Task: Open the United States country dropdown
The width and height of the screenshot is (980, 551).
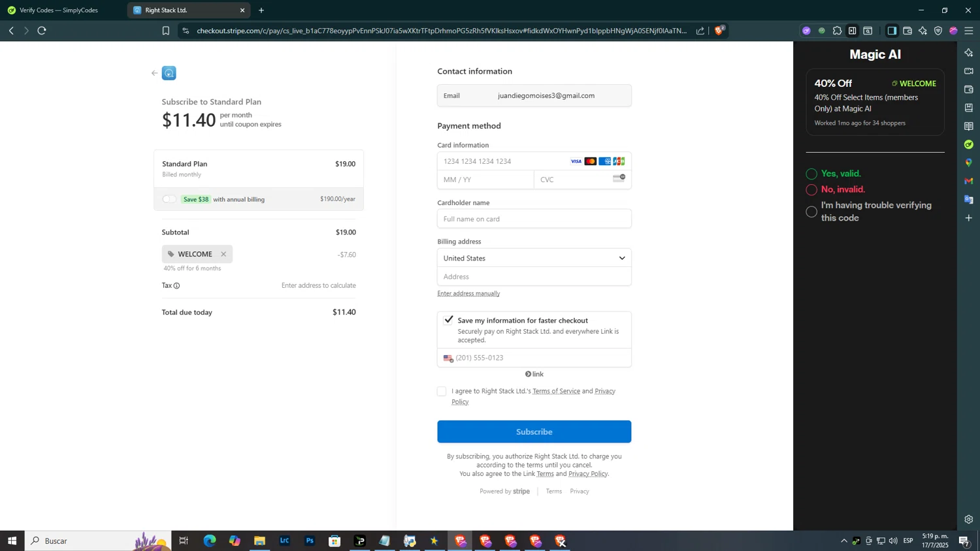Action: pyautogui.click(x=534, y=258)
